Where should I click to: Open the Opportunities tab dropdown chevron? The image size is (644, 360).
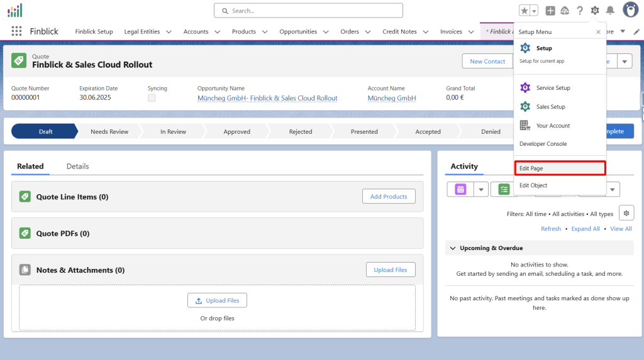point(326,32)
